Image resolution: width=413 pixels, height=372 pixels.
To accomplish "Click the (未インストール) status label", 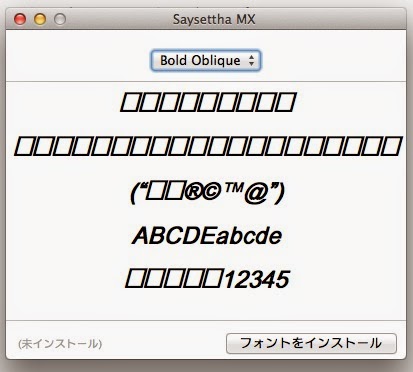I will (60, 344).
